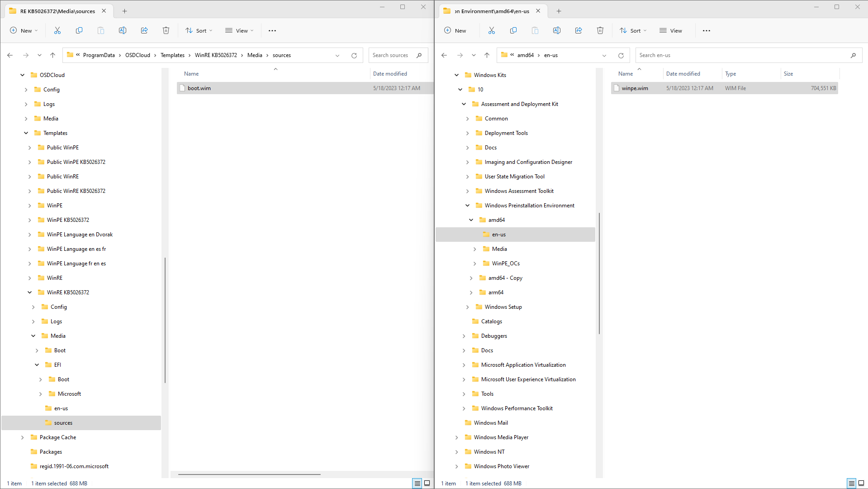Open the See more ellipsis in right window
This screenshot has width=868, height=489.
tap(707, 31)
